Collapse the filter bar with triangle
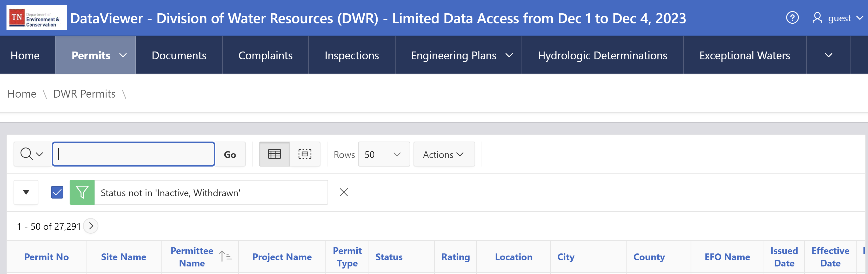 tap(26, 192)
